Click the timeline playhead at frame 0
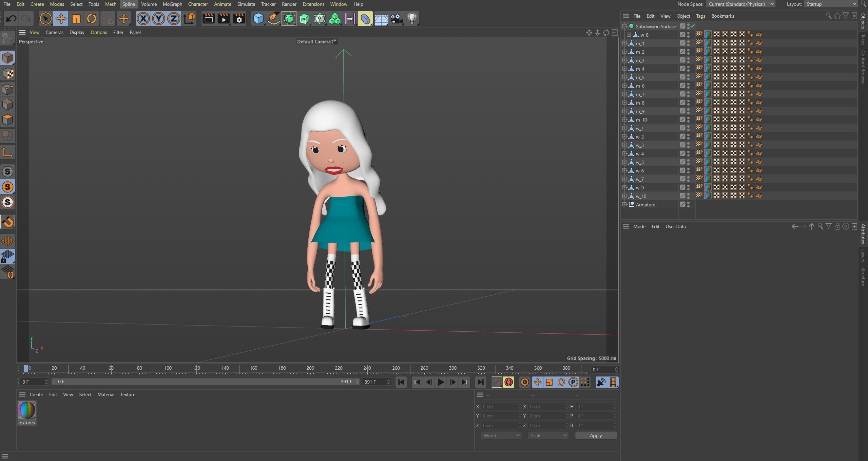This screenshot has height=461, width=868. click(26, 369)
